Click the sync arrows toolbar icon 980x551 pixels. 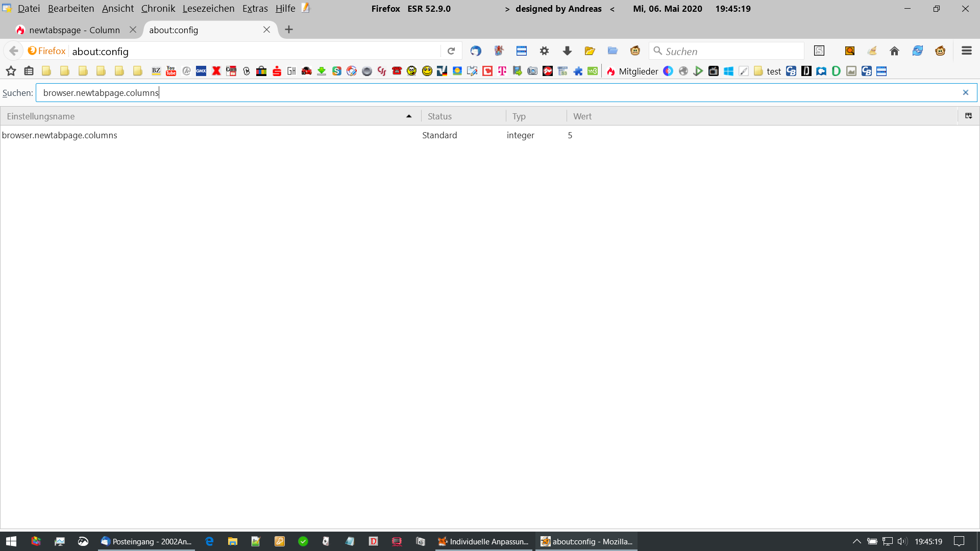pos(917,51)
